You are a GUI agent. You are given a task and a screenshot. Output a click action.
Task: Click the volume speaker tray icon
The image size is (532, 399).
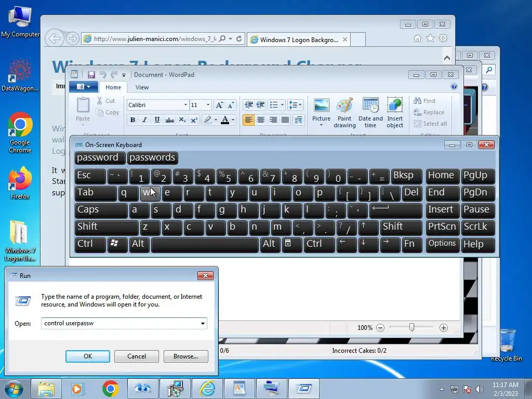pos(479,389)
